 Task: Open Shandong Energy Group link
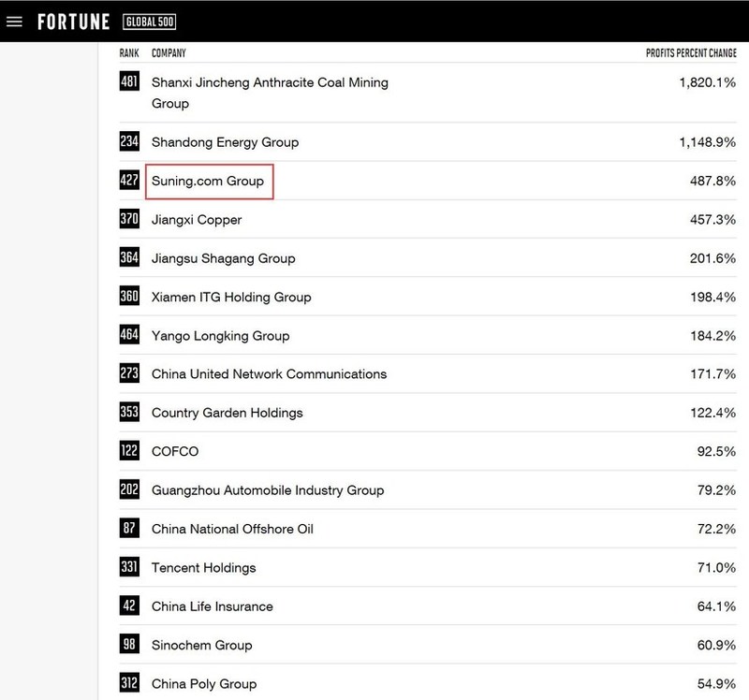[225, 142]
